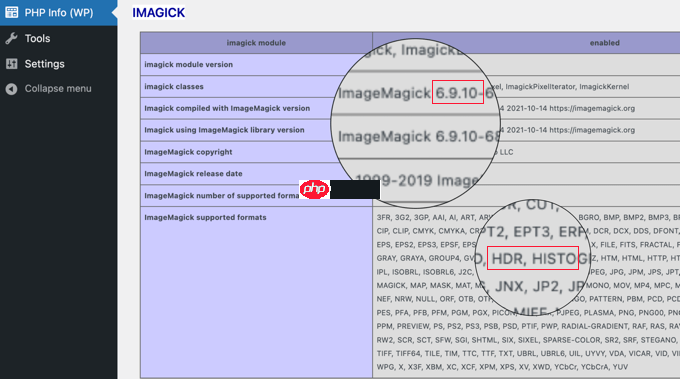Click the PHP Info (WP) table icon

12,13
